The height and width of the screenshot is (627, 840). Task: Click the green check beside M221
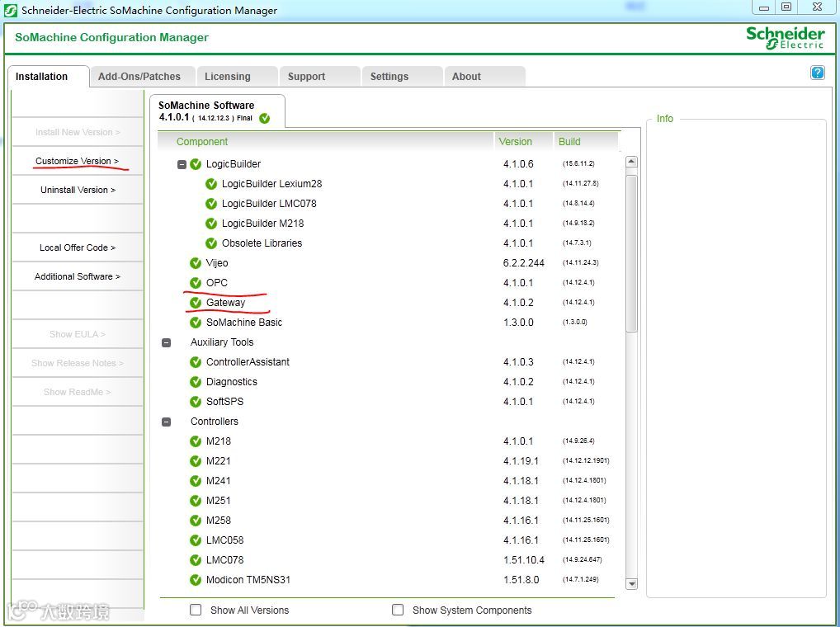(x=196, y=461)
